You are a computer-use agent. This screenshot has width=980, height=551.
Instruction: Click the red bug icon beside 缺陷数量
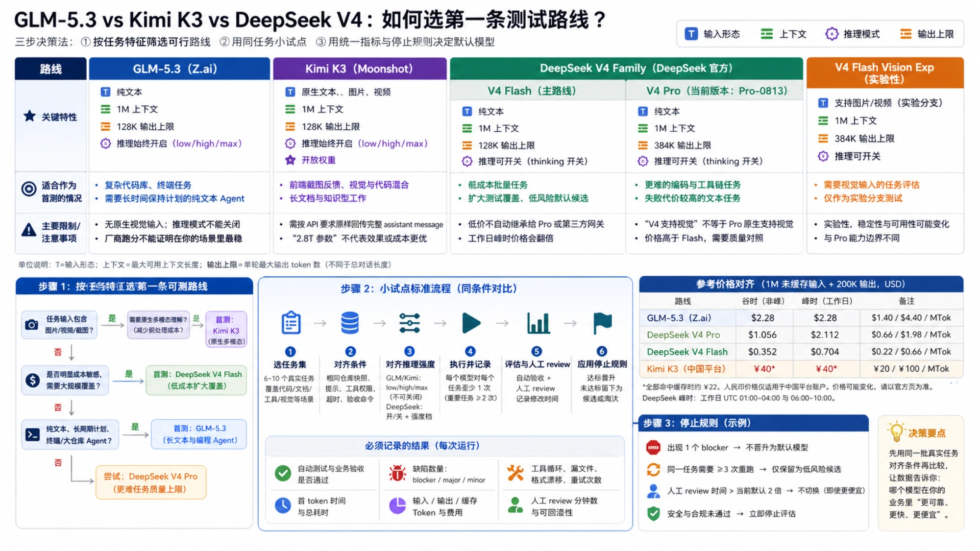coord(397,473)
